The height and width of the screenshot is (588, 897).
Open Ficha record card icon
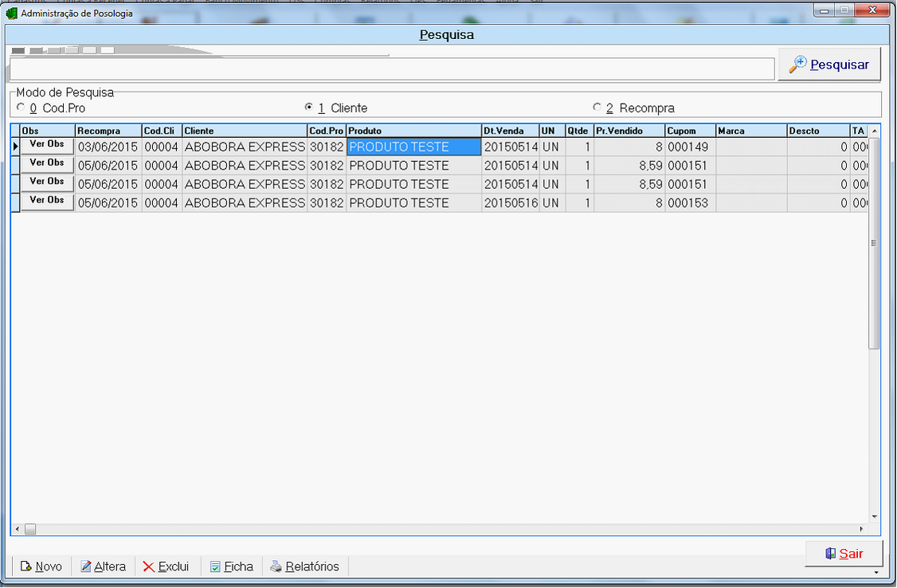tap(215, 566)
